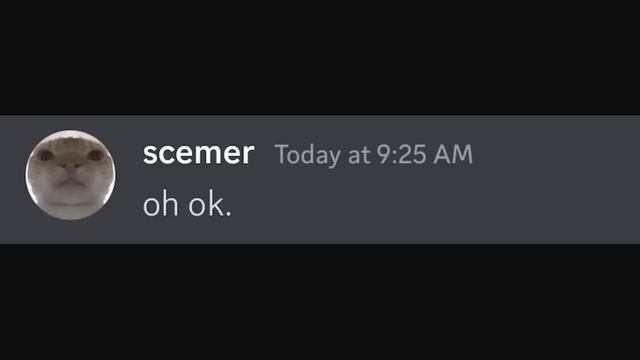Image resolution: width=640 pixels, height=360 pixels.
Task: Click the word Today in timestamp
Action: (x=308, y=156)
